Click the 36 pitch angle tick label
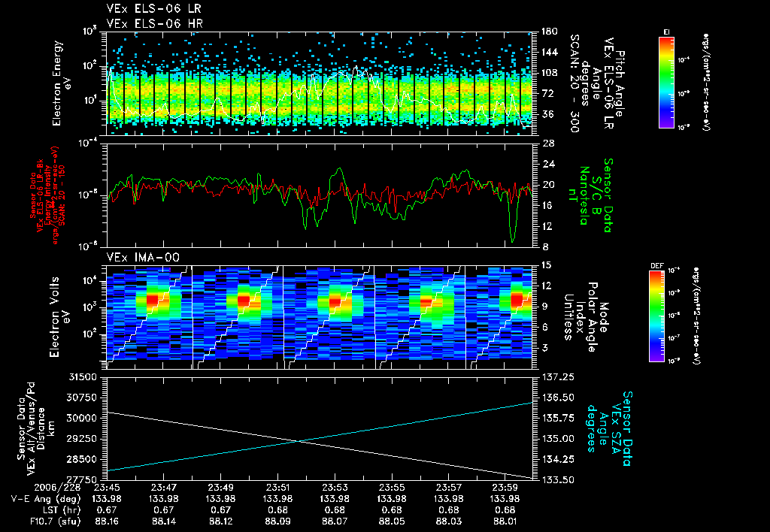The image size is (770, 532). pyautogui.click(x=547, y=114)
